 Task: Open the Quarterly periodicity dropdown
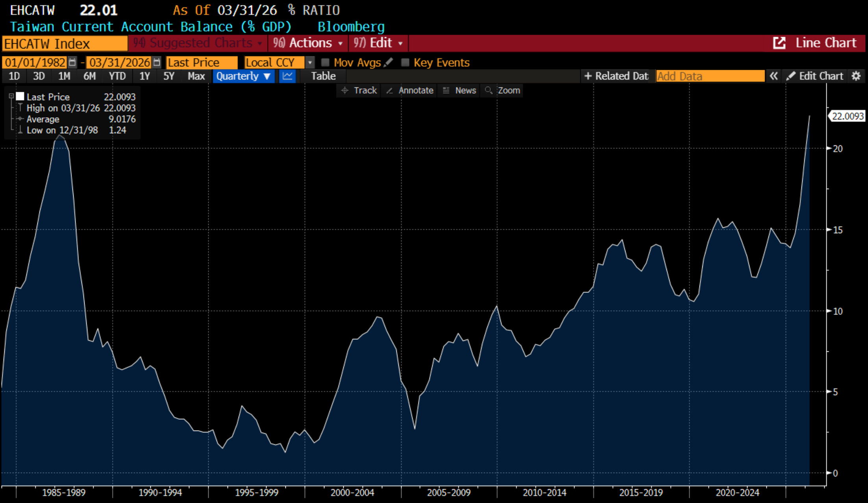(x=243, y=76)
